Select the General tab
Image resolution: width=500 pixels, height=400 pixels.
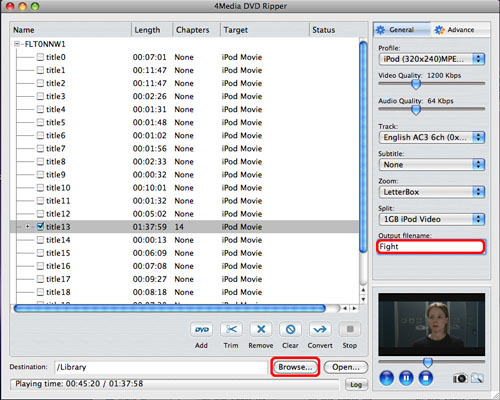click(402, 30)
